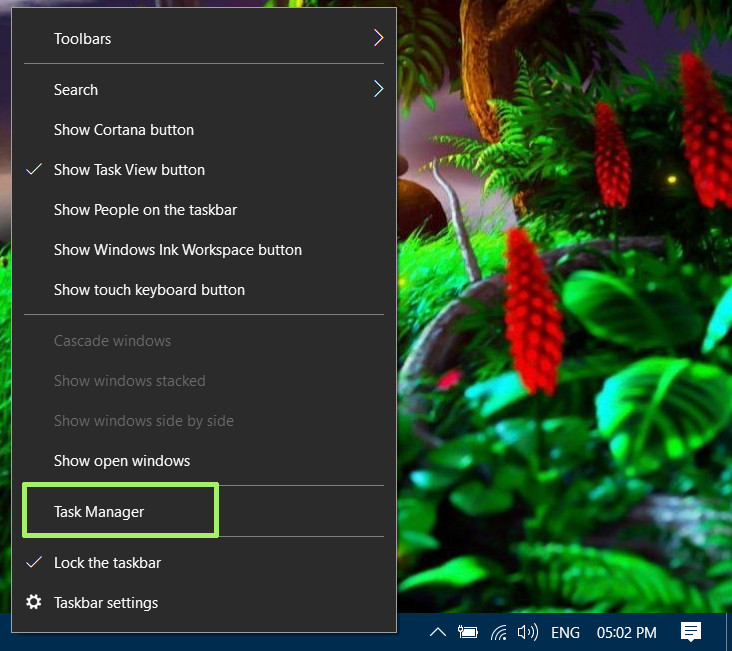Select Show open windows
The height and width of the screenshot is (651, 732).
204,460
